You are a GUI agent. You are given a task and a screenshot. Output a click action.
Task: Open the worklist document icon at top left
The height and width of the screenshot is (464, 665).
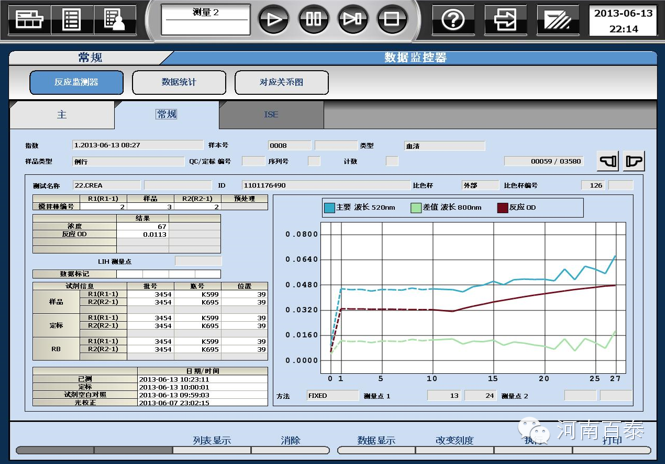71,18
